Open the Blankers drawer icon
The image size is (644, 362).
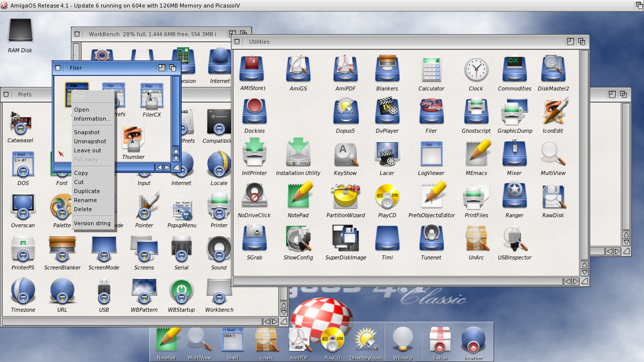(387, 69)
